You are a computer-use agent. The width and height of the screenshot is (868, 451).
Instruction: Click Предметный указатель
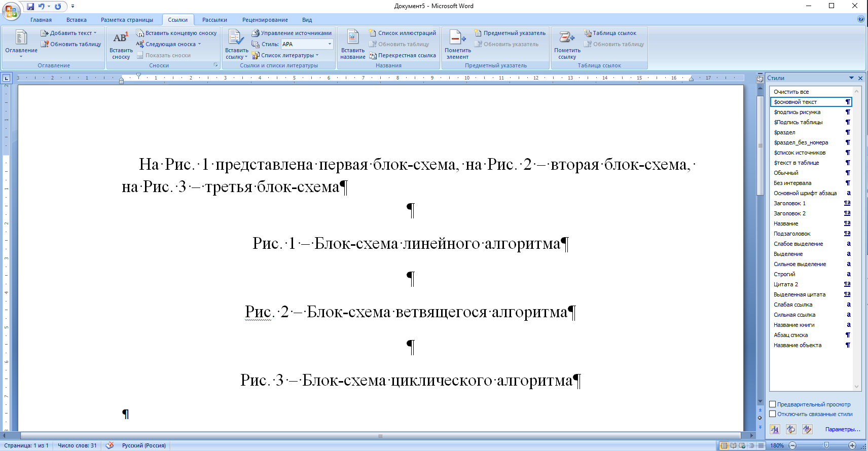click(510, 33)
